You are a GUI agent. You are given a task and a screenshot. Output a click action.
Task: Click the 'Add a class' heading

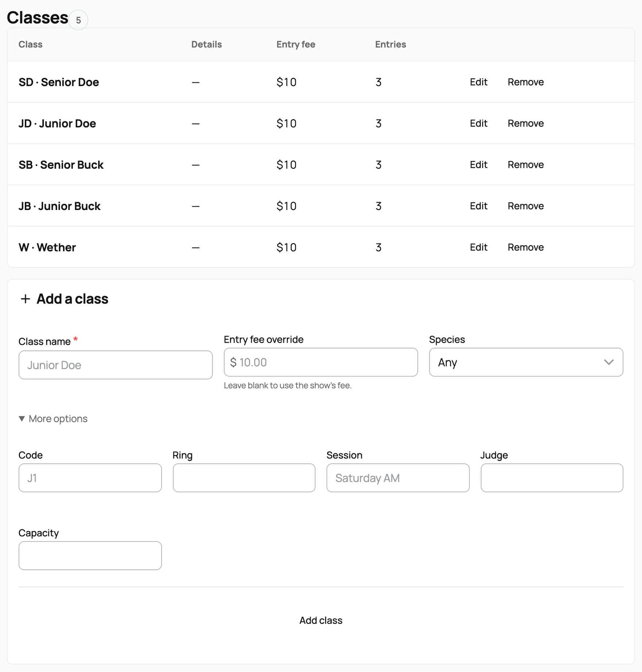point(72,299)
